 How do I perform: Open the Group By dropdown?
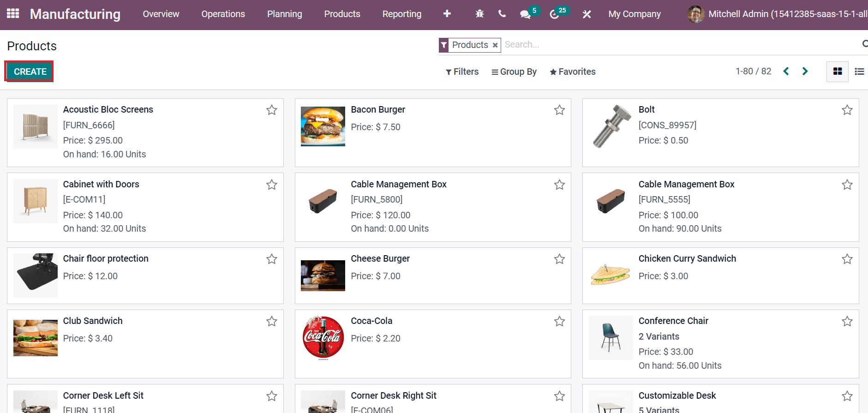pyautogui.click(x=514, y=72)
